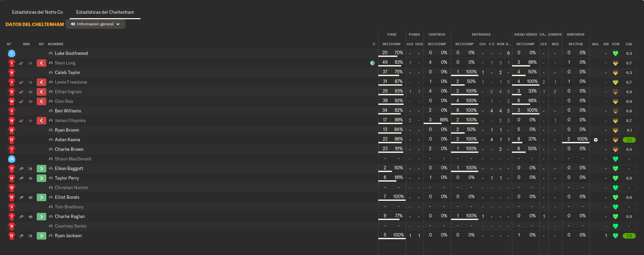Sort by the CON condition column header
The width and height of the screenshot is (644, 255).
[x=616, y=44]
